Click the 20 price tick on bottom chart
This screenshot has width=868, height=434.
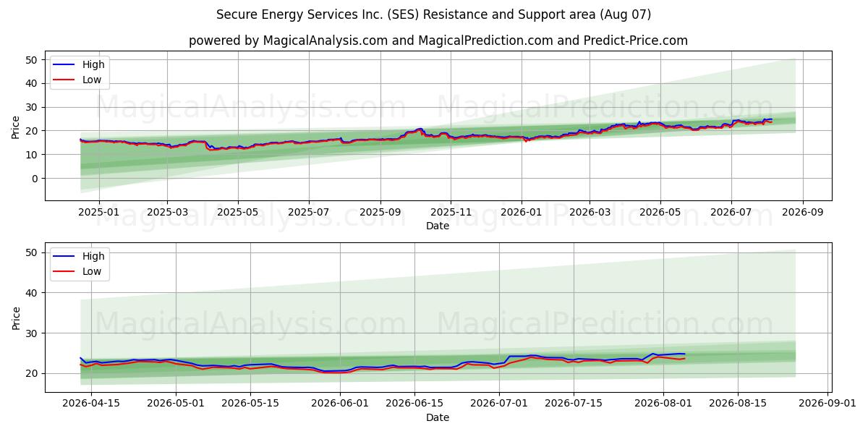click(32, 373)
